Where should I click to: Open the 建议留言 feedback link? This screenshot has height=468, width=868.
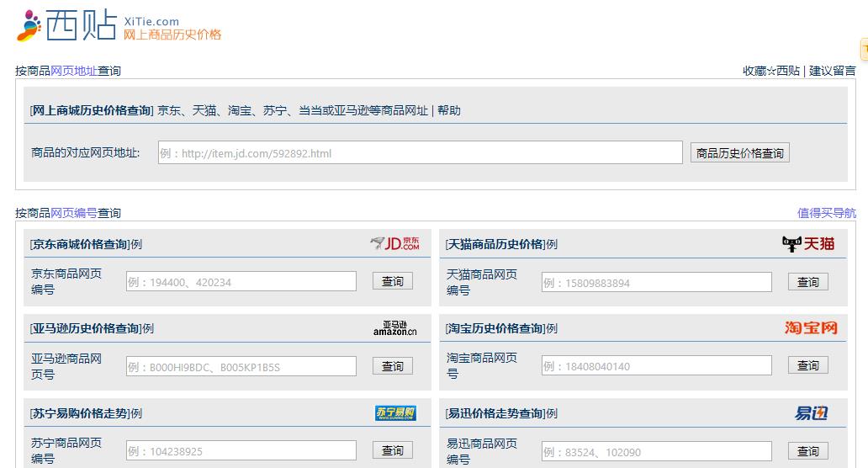[832, 71]
